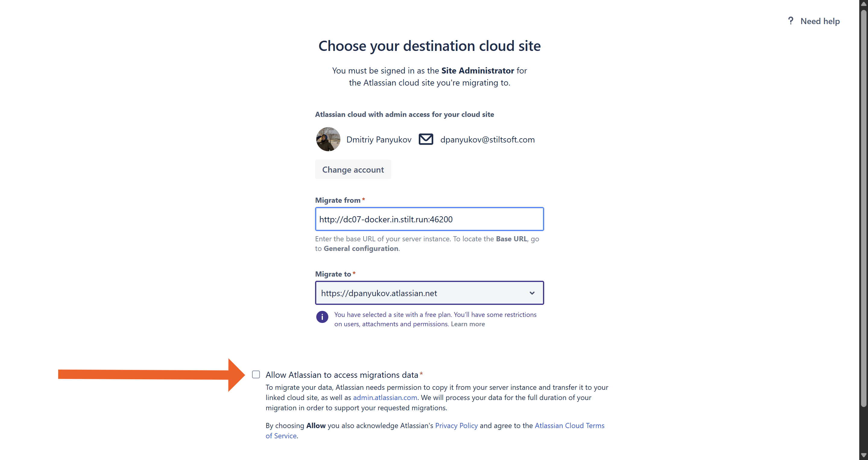
Task: Click the chevron arrow in Migrate to
Action: click(x=532, y=293)
